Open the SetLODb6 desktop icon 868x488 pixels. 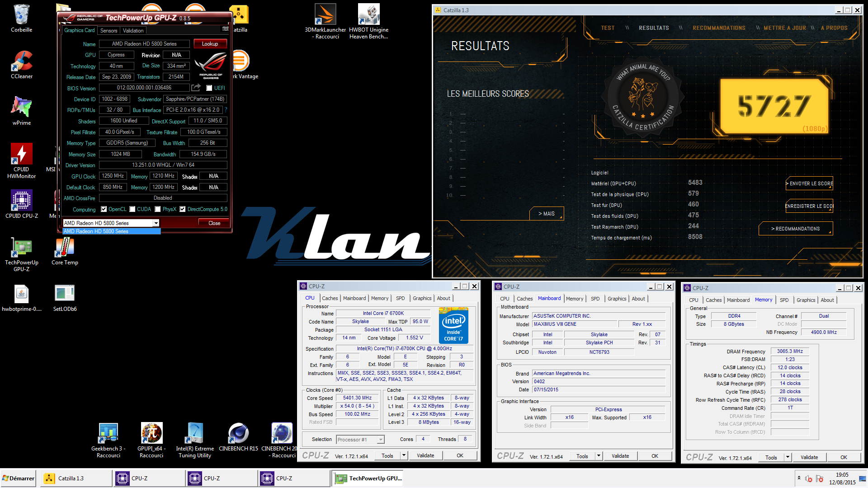pyautogui.click(x=65, y=298)
